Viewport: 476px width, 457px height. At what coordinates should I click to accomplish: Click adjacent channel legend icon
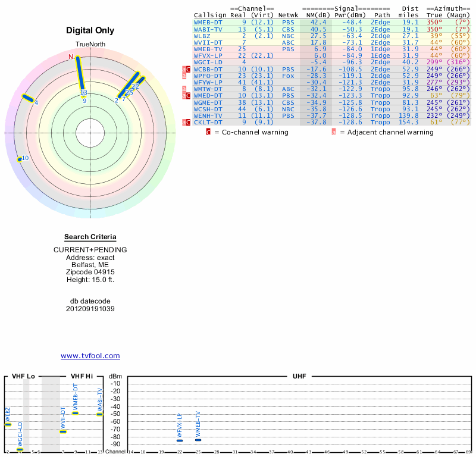[333, 132]
